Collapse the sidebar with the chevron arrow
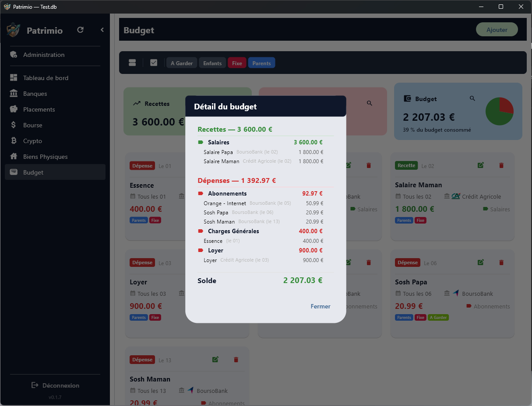Viewport: 532px width, 406px height. tap(102, 30)
